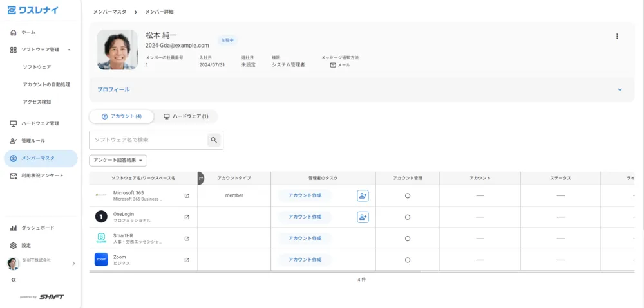Click アカウント作成 button for SmartHR
Image resolution: width=644 pixels, height=308 pixels.
pos(305,239)
